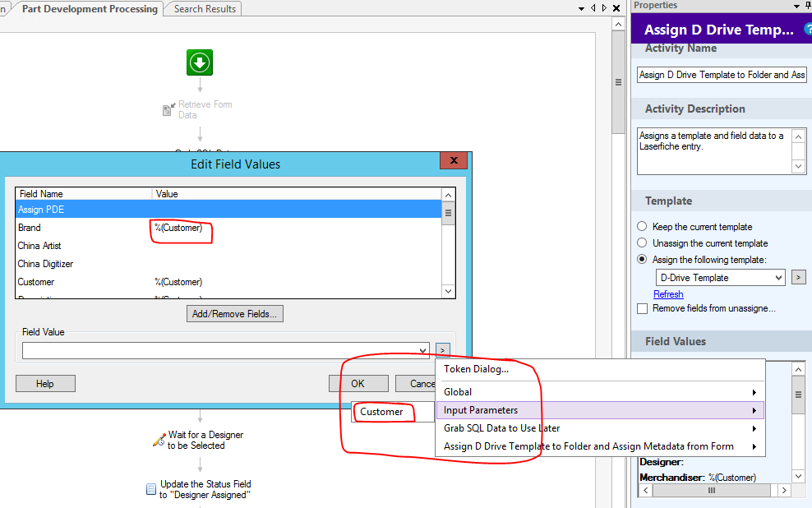Screen dimensions: 812x508
Task: Click the Properties panel help icon
Action: 808,30
